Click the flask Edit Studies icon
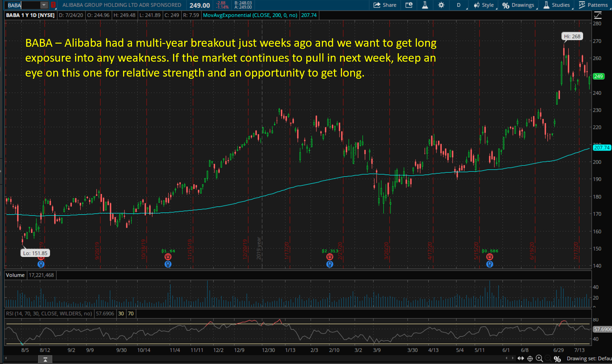The width and height of the screenshot is (612, 364). coord(425,5)
